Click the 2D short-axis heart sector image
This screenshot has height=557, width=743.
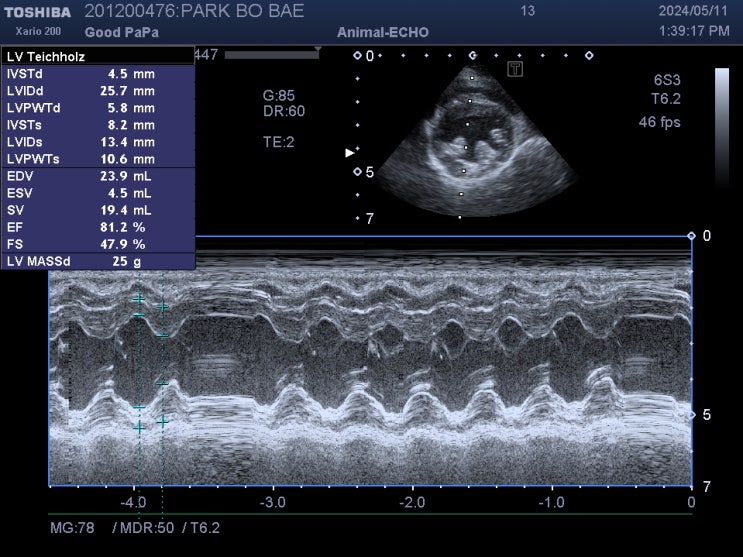[x=476, y=141]
